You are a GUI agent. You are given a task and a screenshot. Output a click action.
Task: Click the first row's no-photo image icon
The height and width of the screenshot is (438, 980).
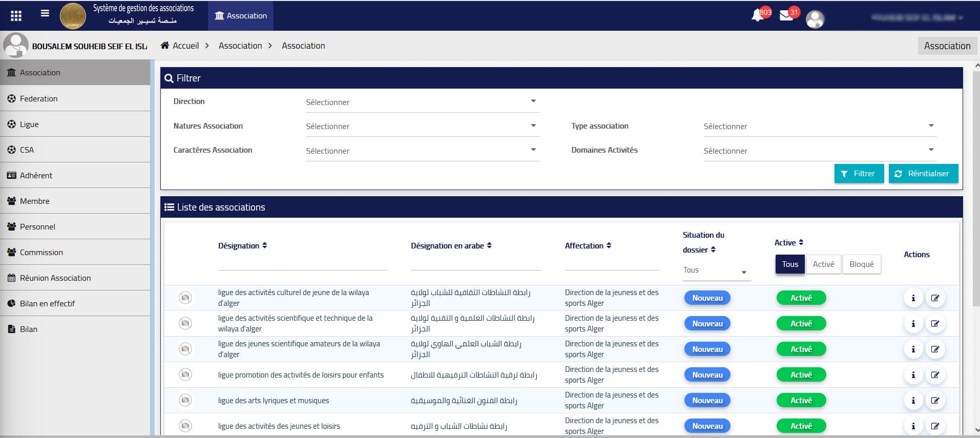[185, 298]
